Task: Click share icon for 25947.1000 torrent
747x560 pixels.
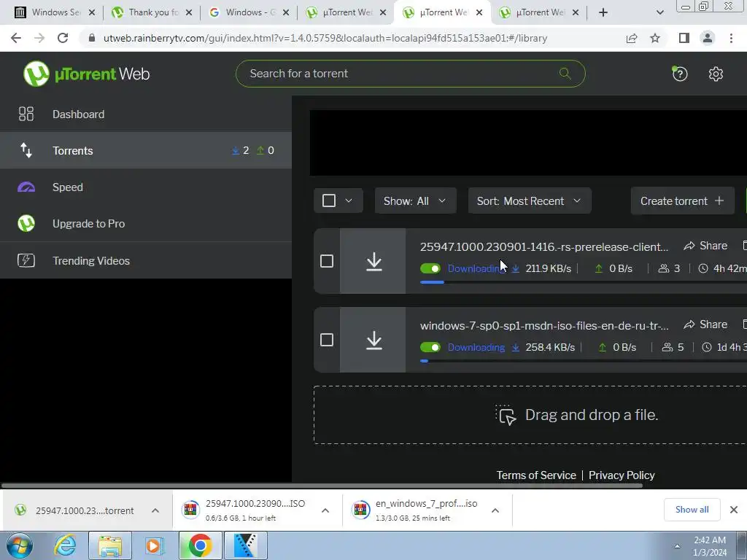Action: click(689, 246)
